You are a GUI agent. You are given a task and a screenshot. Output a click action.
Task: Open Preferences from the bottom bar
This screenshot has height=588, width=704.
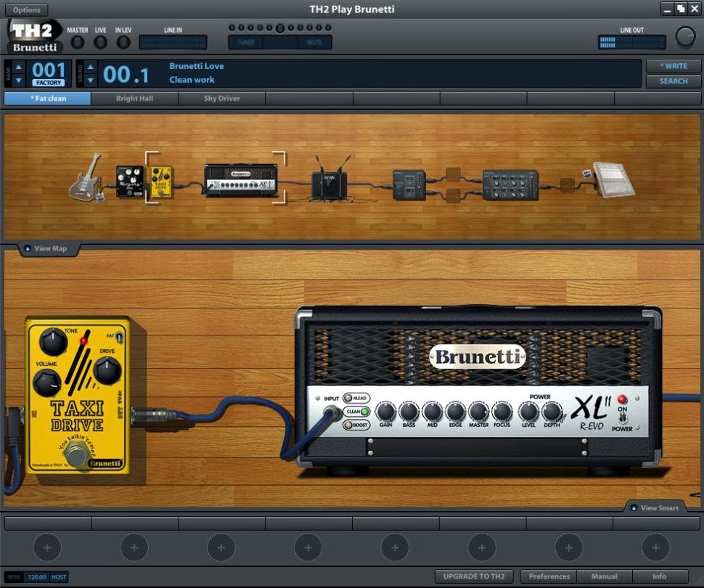(548, 576)
